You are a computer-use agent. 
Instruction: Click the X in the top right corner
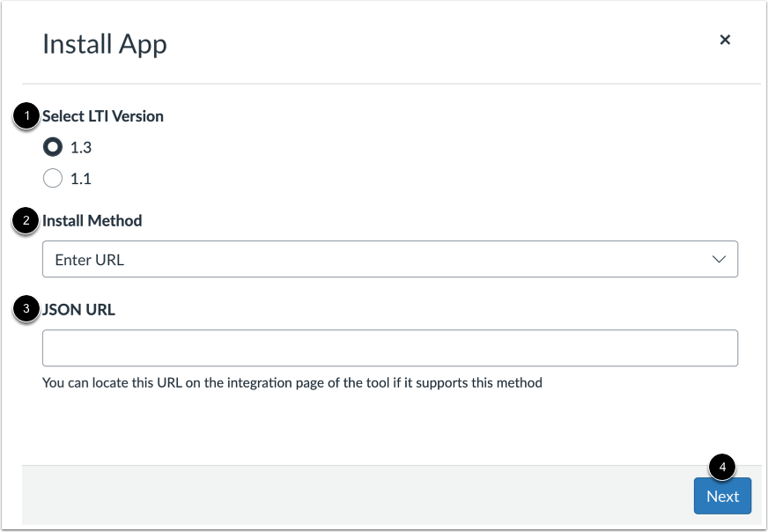[725, 40]
